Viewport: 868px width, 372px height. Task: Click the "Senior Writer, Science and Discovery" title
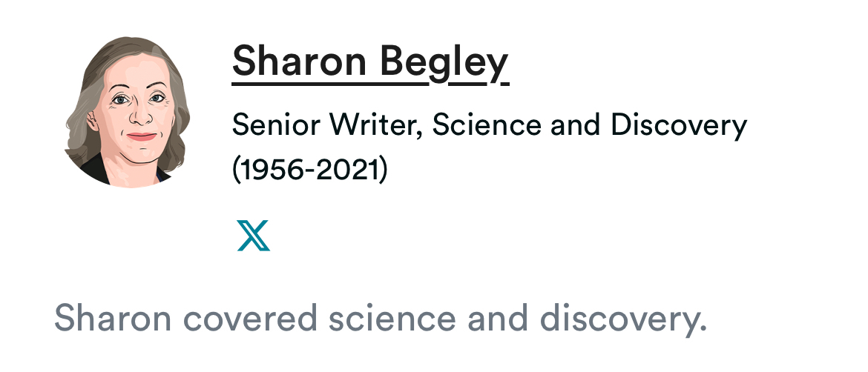tap(489, 126)
